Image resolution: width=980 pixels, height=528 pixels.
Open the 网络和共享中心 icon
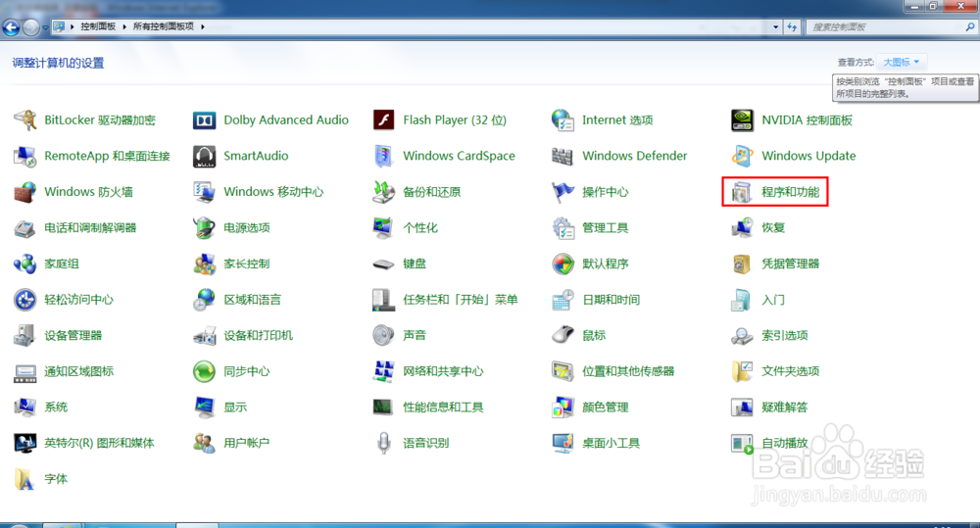tap(384, 371)
